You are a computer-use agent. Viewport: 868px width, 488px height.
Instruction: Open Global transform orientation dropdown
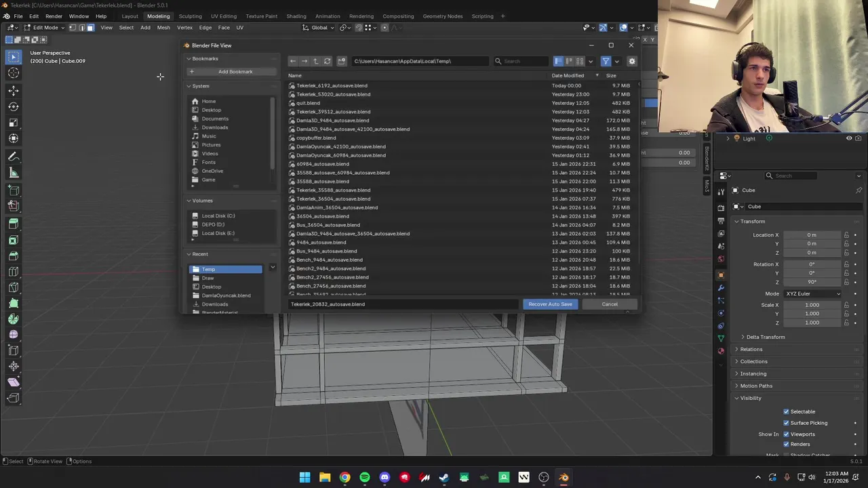319,28
